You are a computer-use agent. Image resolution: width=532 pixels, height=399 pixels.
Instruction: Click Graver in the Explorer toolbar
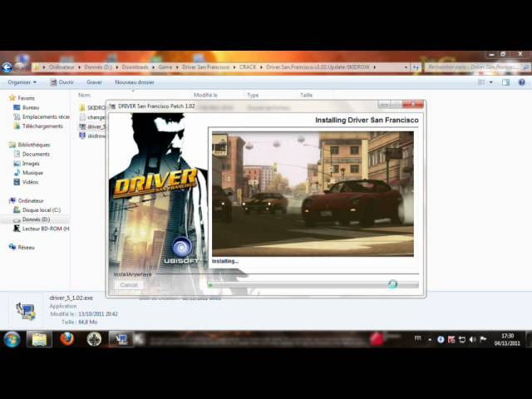pyautogui.click(x=94, y=82)
